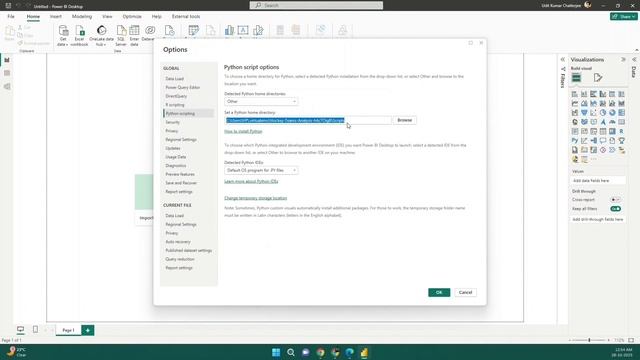Open Microsoft Edge from taskbar
The width and height of the screenshot is (640, 360).
point(349,352)
